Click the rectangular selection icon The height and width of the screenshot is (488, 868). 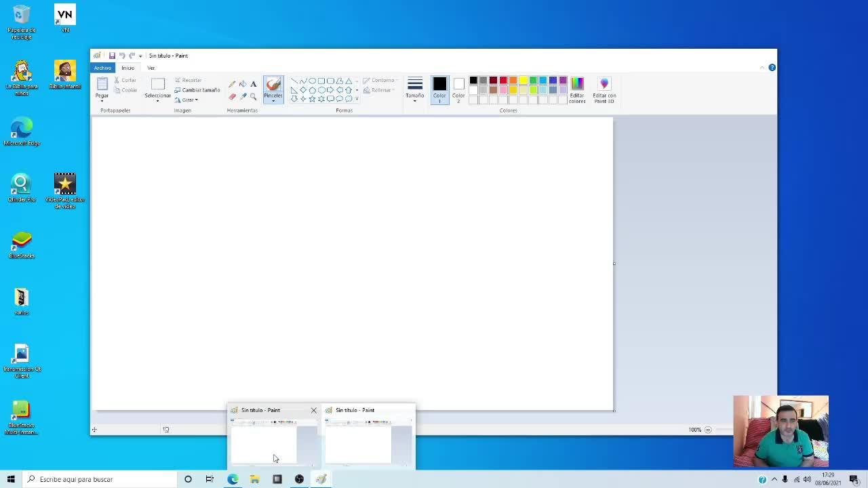tap(158, 84)
